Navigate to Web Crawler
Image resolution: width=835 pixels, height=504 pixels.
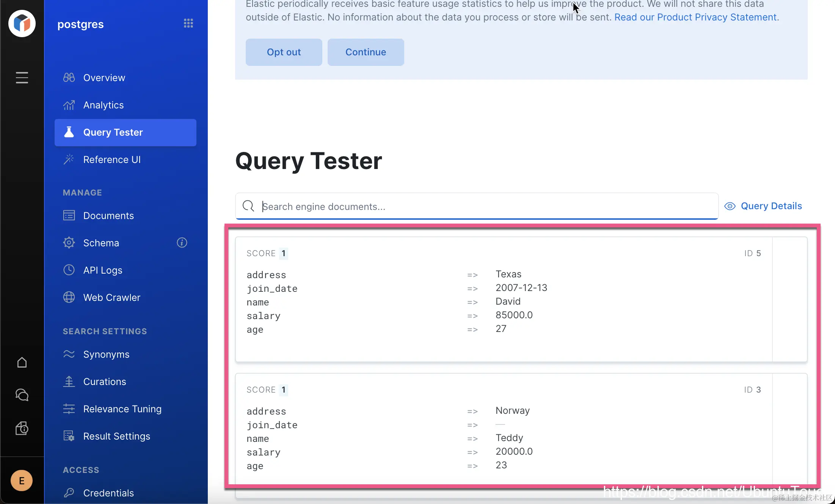111,297
